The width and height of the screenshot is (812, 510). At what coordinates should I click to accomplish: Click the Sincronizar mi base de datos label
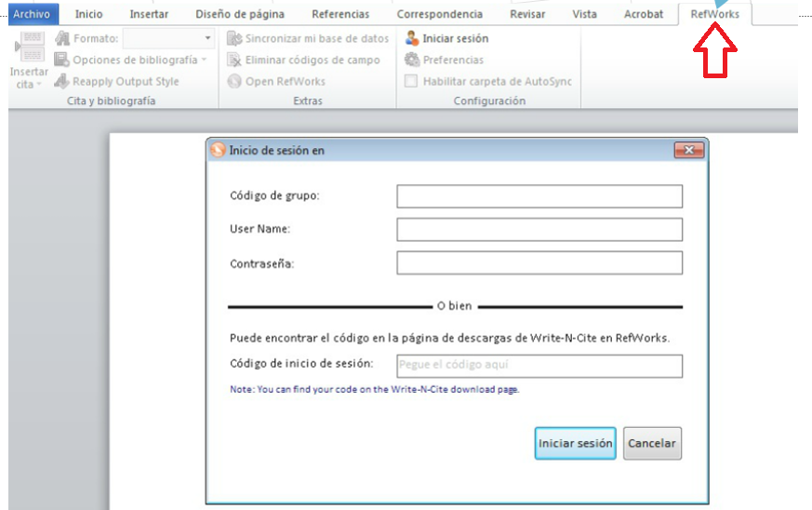[x=317, y=38]
